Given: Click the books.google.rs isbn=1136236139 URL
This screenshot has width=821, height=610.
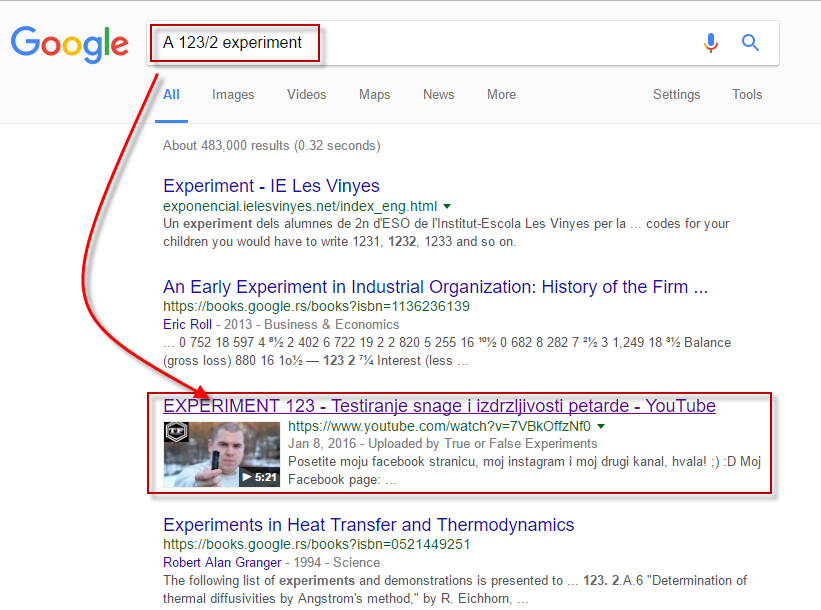Looking at the screenshot, I should pyautogui.click(x=316, y=306).
